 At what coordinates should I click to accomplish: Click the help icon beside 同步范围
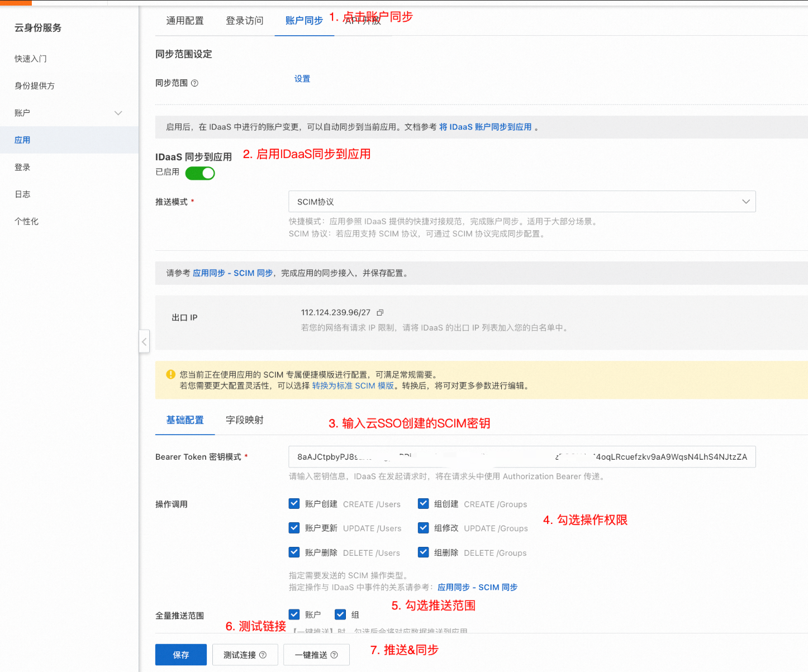[x=194, y=83]
